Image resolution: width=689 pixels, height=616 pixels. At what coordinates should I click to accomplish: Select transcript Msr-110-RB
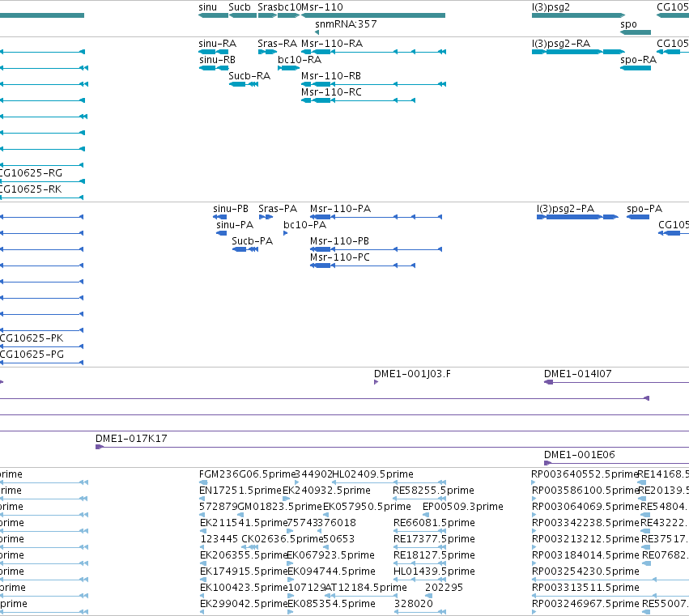coord(331,76)
